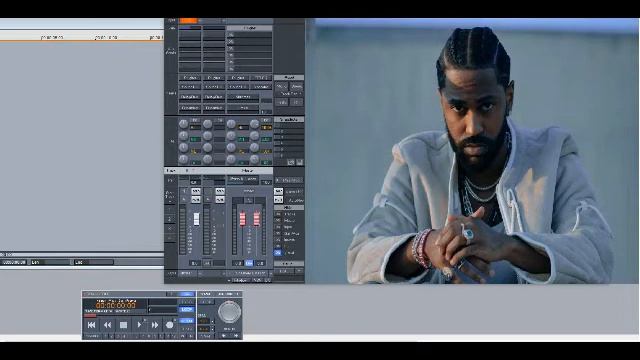Image resolution: width=640 pixels, height=360 pixels.
Task: Click the blue button below the Loop button
Action: 187,321
